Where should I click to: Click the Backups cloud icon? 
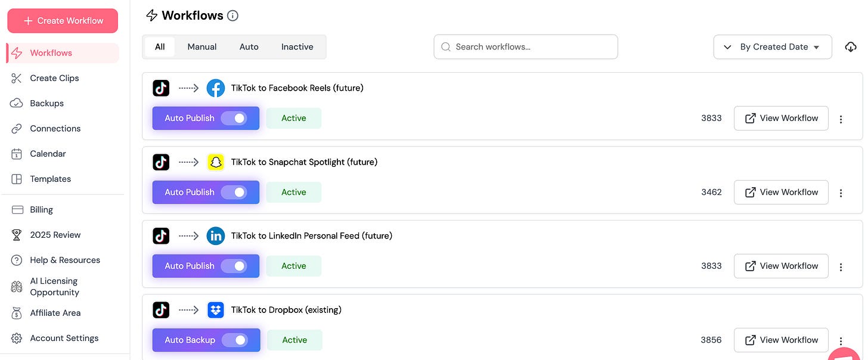pos(17,103)
